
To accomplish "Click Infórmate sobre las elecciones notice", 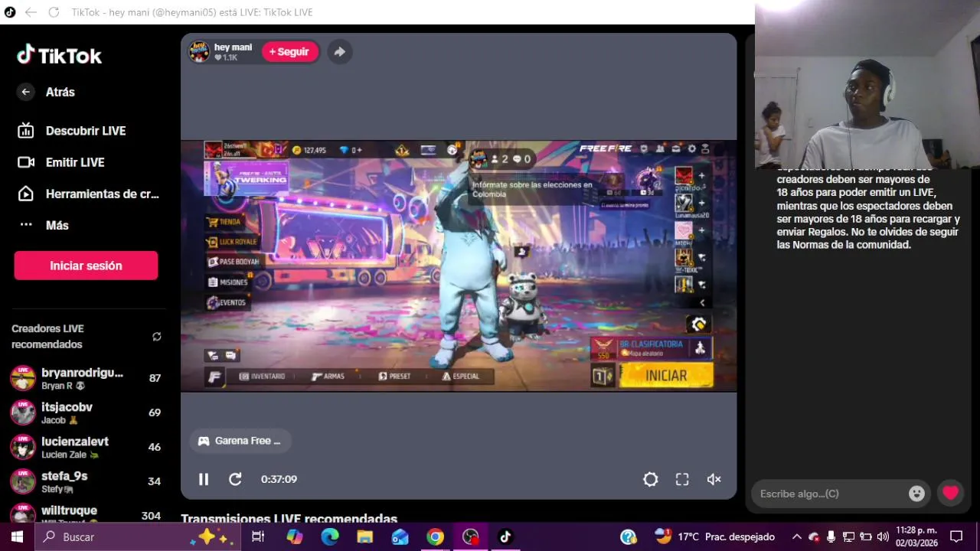I will tap(532, 189).
